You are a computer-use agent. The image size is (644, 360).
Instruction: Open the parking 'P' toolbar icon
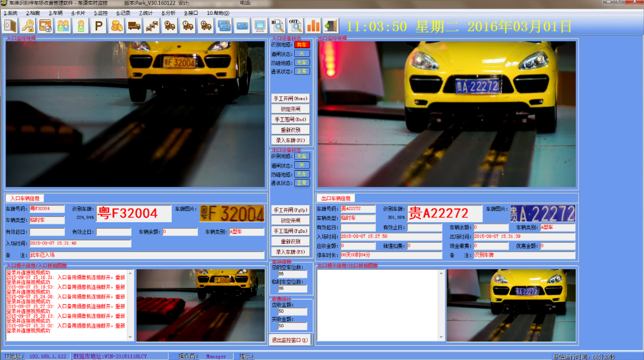pyautogui.click(x=99, y=26)
